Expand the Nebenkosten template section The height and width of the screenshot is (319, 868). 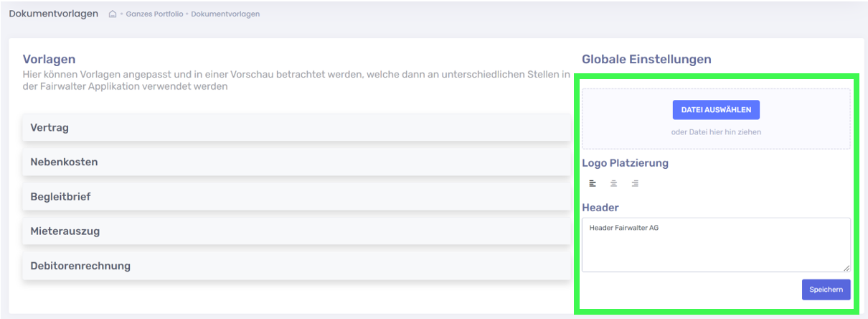click(x=297, y=162)
